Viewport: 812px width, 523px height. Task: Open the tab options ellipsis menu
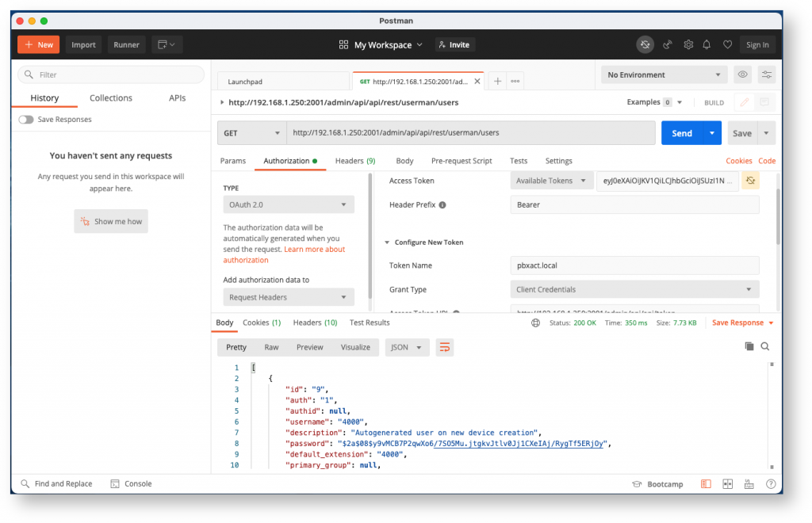point(515,81)
